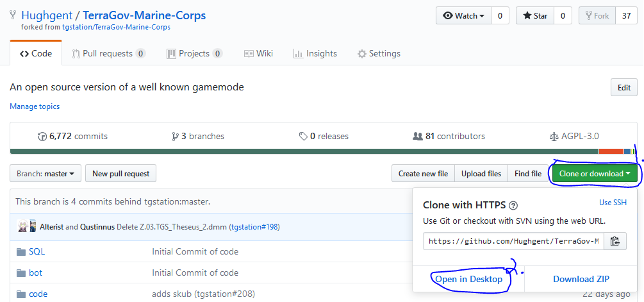Screen dimensions: 644x302
Task: Star this repository
Action: [x=535, y=16]
